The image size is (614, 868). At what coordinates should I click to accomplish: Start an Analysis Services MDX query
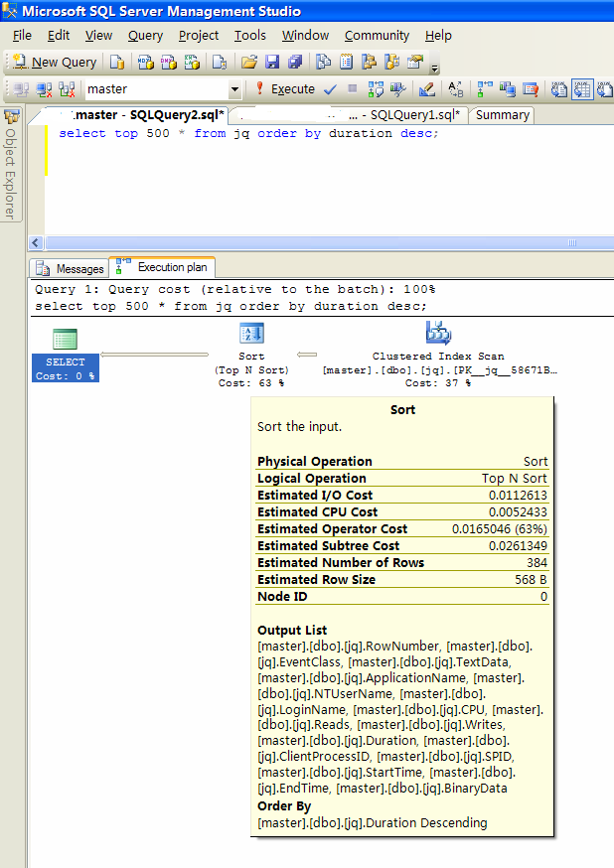[x=146, y=62]
